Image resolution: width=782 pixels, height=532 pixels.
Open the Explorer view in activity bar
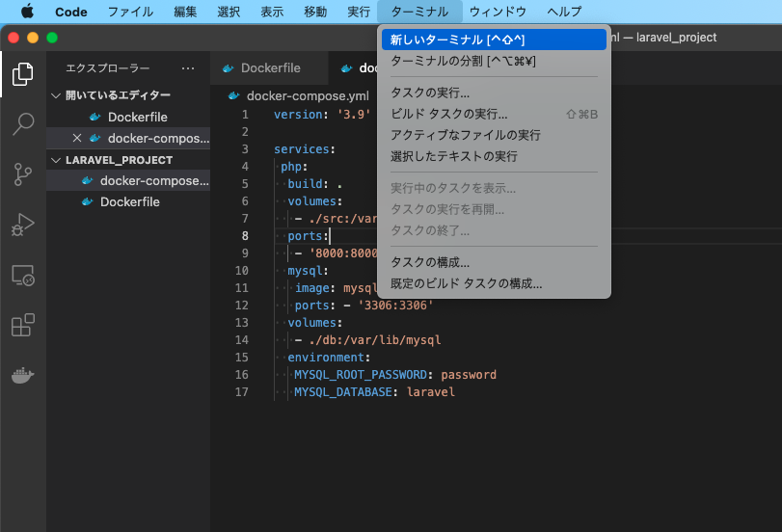pos(22,74)
